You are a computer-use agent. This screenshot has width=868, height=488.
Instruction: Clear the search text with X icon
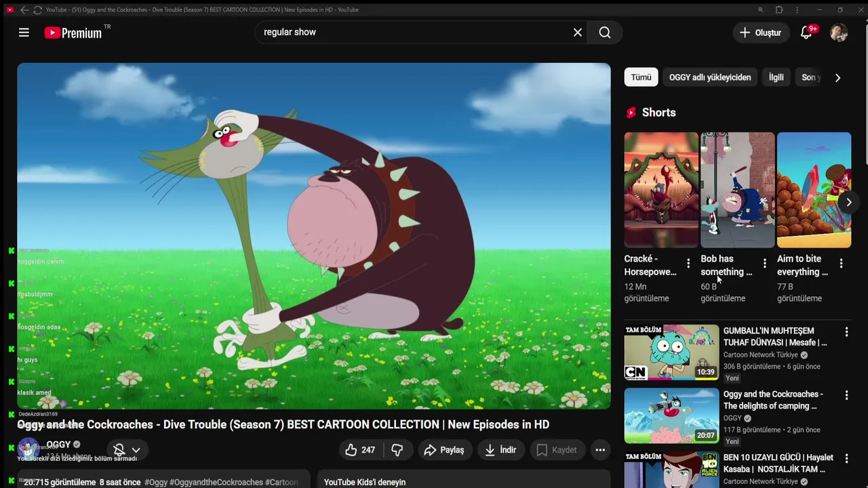point(578,33)
